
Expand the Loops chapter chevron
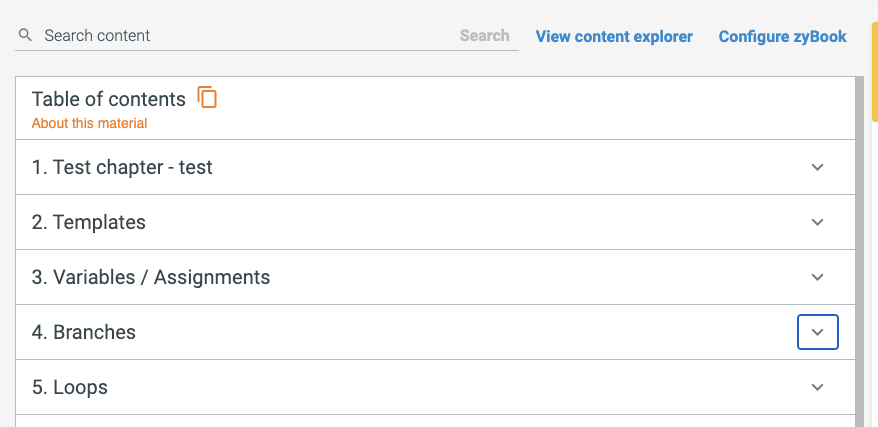pos(818,387)
